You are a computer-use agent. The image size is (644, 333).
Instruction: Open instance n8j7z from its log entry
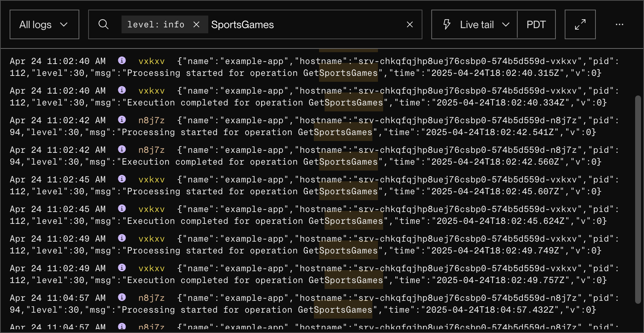[x=152, y=120]
